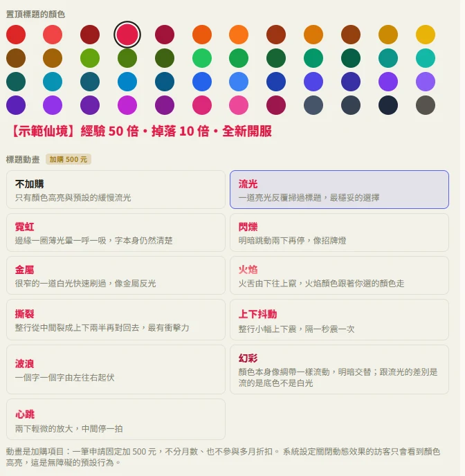Click the footnote starting 動畫是加購項目
The height and width of the screenshot is (476, 465).
223,457
